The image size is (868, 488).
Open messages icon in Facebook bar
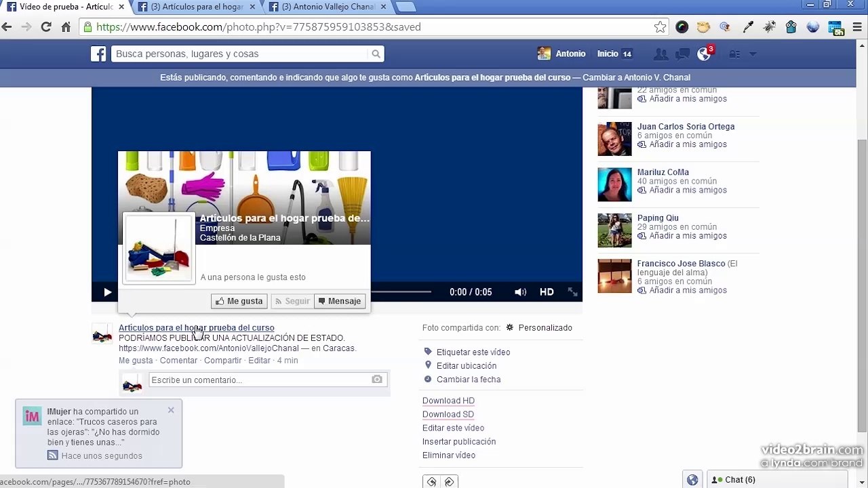coord(683,54)
